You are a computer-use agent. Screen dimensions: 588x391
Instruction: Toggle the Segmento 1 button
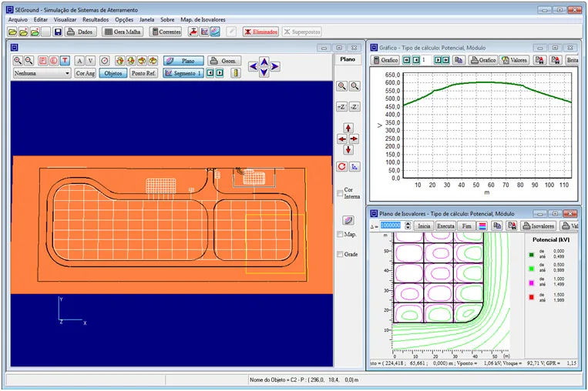tap(183, 73)
